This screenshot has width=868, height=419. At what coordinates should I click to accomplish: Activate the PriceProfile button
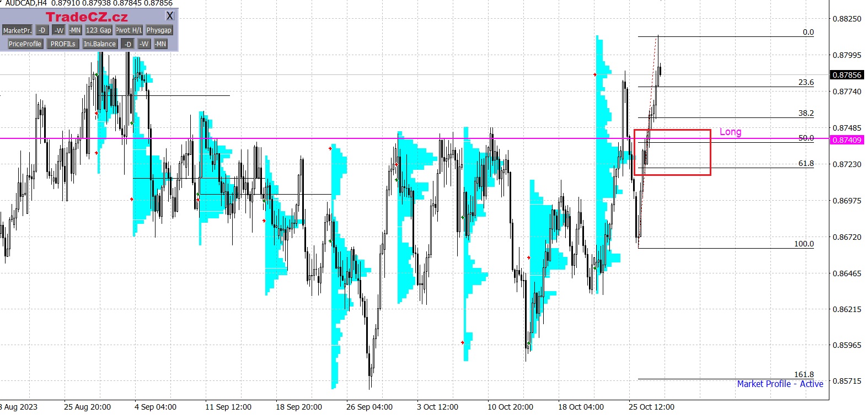(x=25, y=44)
